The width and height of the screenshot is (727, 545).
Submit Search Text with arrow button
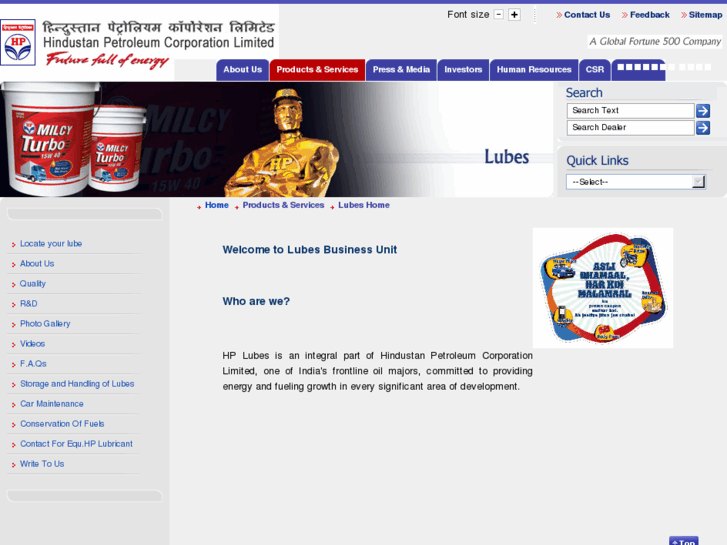tap(703, 111)
